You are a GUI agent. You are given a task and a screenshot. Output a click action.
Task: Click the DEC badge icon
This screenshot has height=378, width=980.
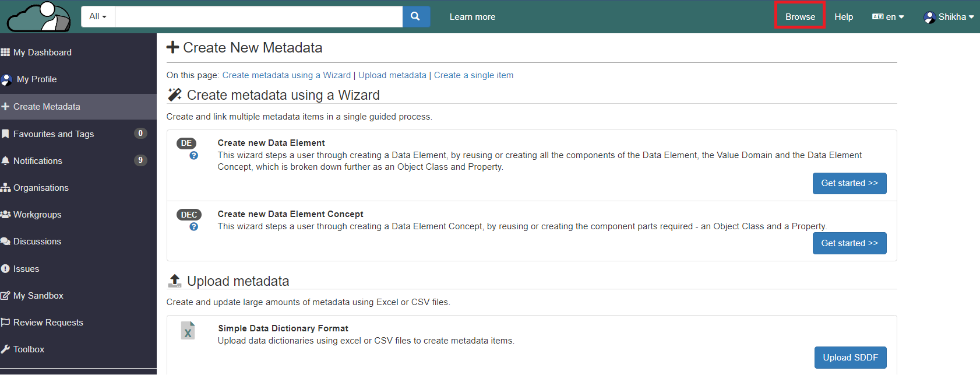[x=189, y=215]
